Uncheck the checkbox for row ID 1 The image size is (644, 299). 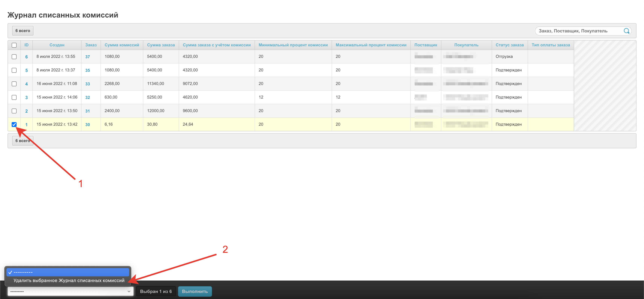point(14,124)
